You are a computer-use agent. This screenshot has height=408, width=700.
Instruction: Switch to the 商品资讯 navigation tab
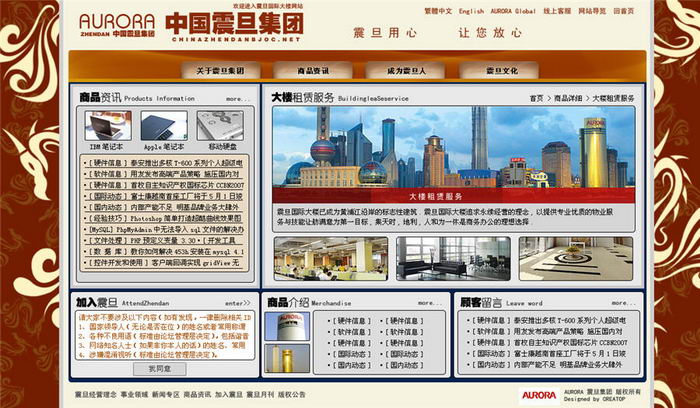click(x=314, y=72)
